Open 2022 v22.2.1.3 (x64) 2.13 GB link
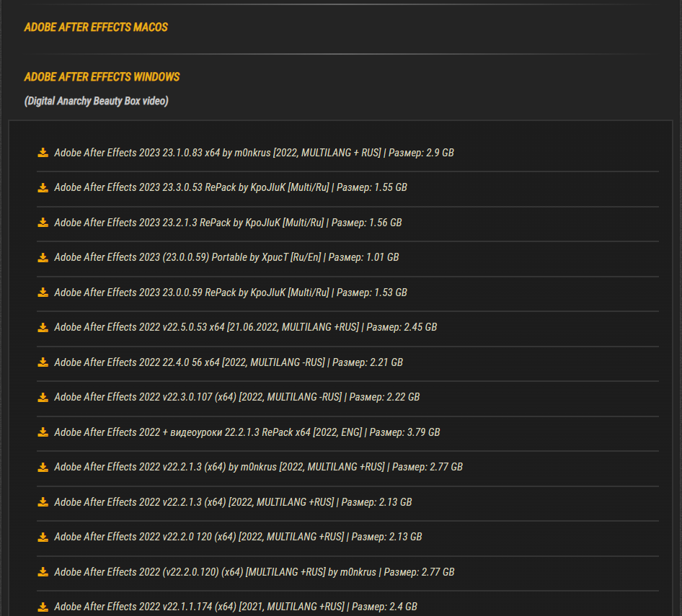The width and height of the screenshot is (682, 616). click(233, 502)
